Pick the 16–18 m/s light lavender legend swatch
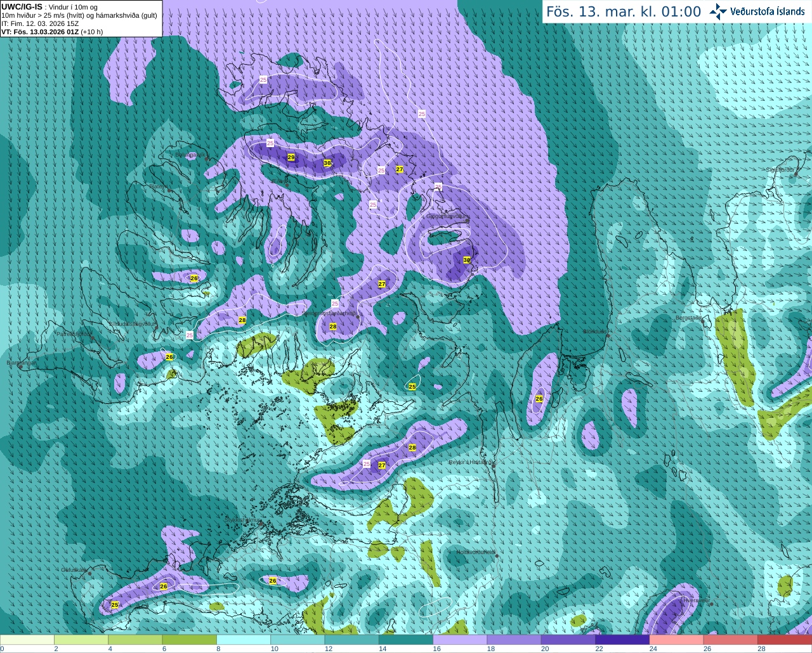Image resolution: width=812 pixels, height=653 pixels. [460, 640]
